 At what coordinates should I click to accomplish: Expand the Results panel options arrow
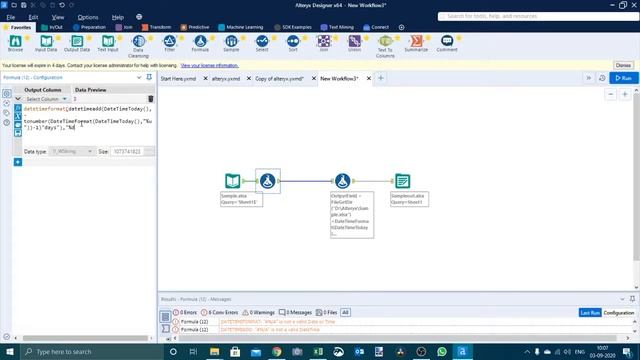tap(622, 299)
